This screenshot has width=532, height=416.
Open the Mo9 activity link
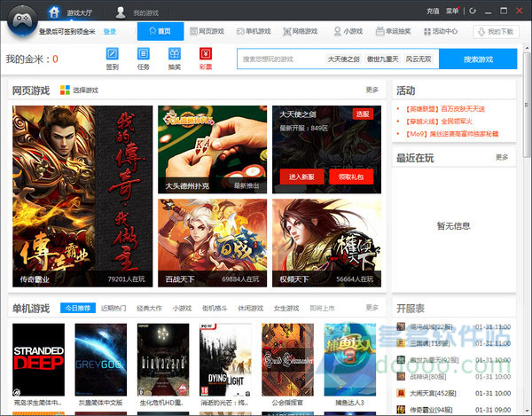pos(451,134)
